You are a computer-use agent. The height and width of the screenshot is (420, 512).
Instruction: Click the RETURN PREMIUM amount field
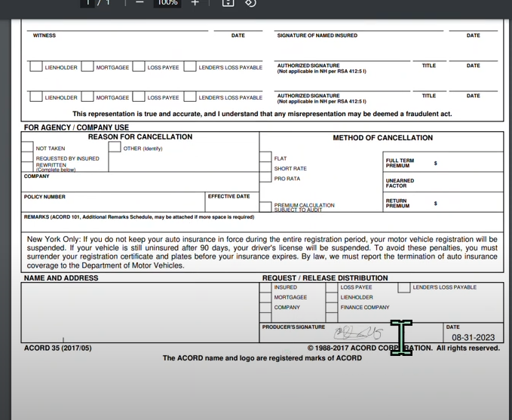click(x=443, y=202)
